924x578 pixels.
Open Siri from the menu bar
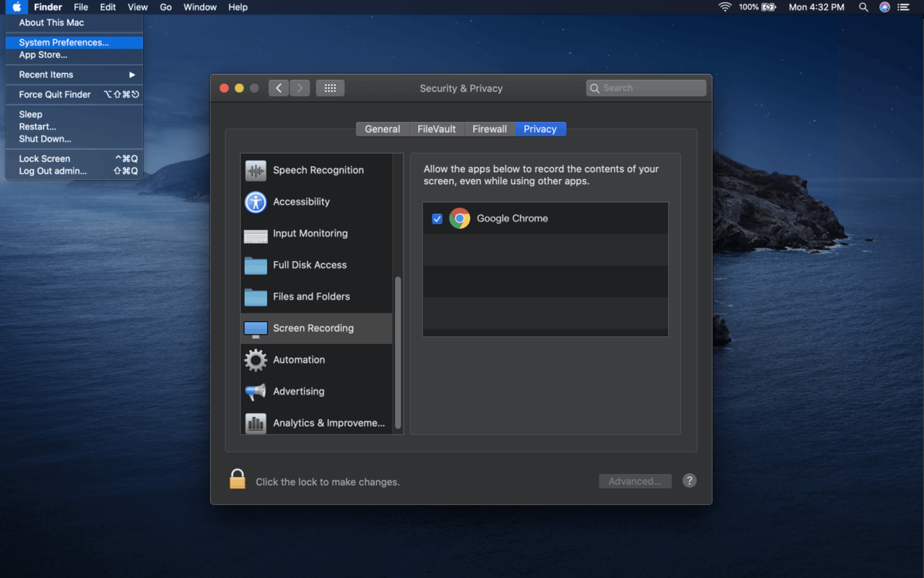point(884,7)
